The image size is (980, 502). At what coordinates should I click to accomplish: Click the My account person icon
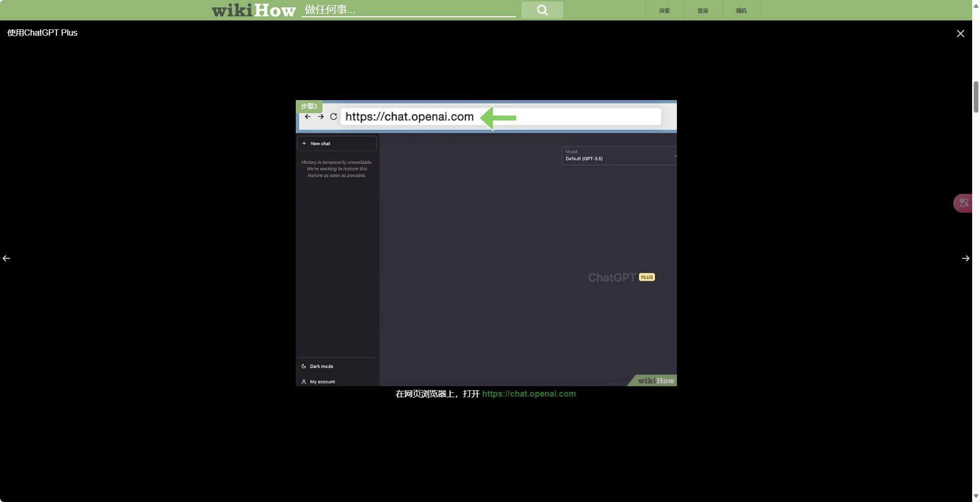click(304, 381)
